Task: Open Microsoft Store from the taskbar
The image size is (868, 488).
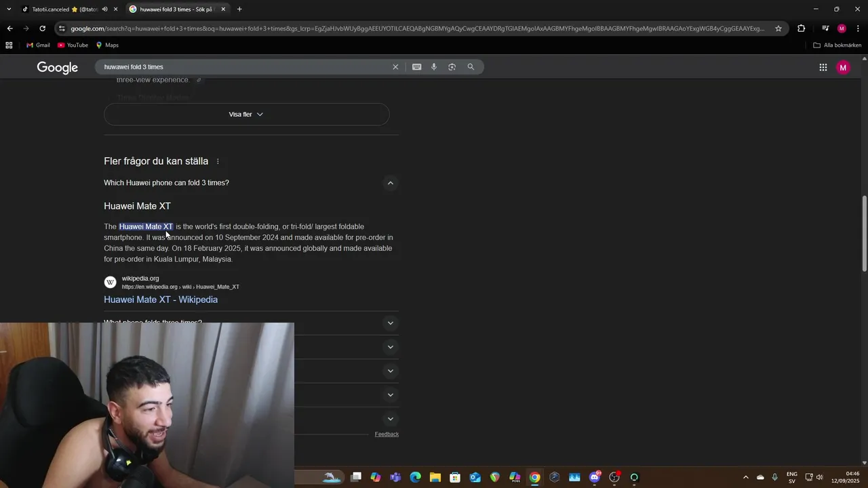Action: (455, 477)
